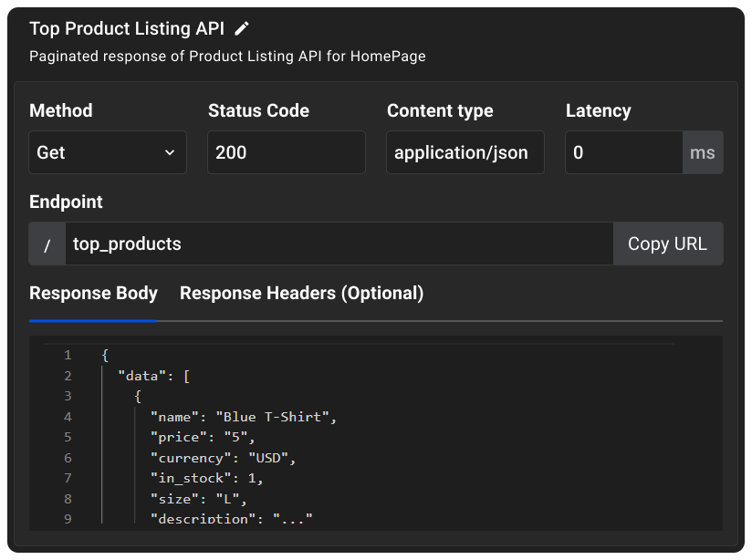Open the Method dropdown showing Get
Viewport: 752px width, 560px height.
108,152
